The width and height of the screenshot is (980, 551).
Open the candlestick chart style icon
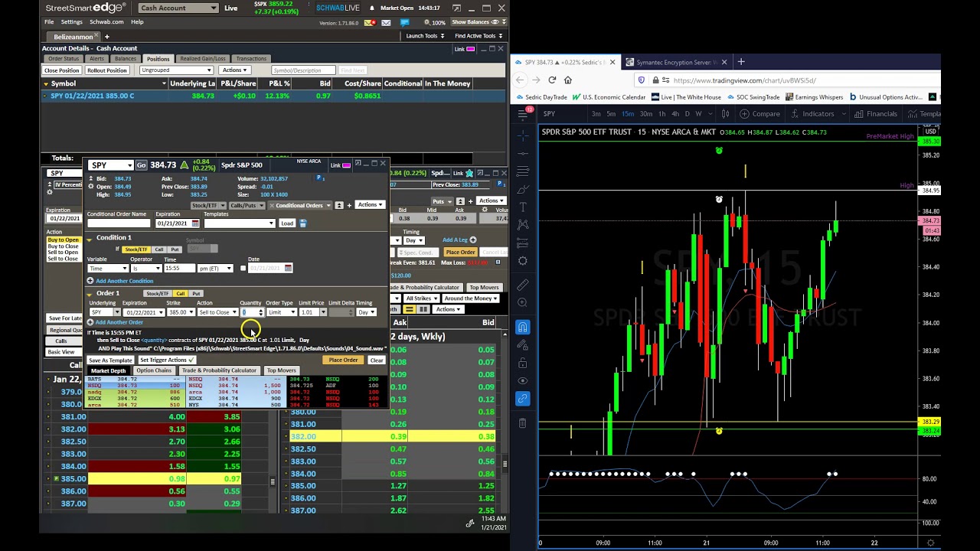726,114
